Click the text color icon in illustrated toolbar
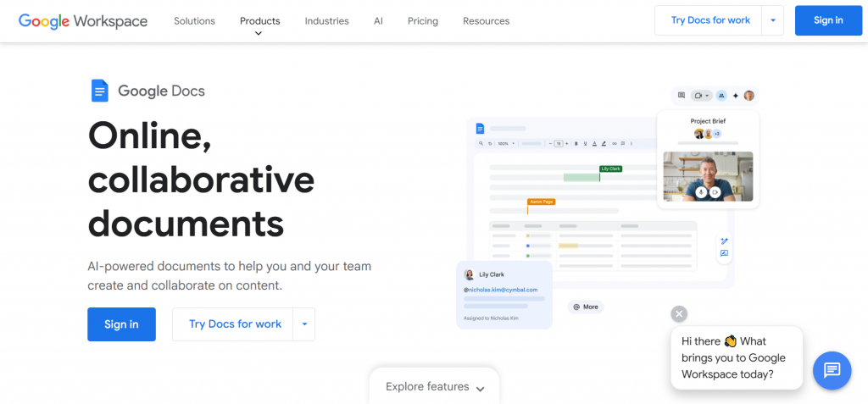Screen dimensions: 868x404 coord(594,143)
